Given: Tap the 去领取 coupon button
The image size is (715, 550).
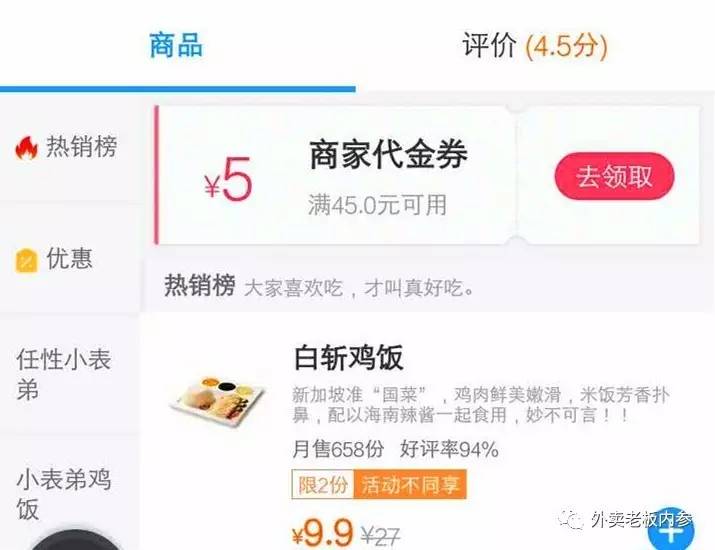Looking at the screenshot, I should pyautogui.click(x=614, y=176).
